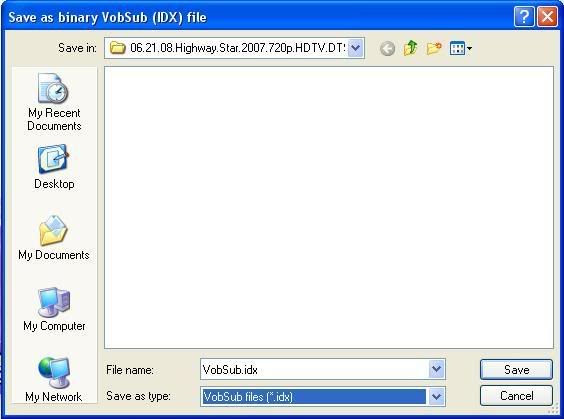Go up one folder level
Image resolution: width=564 pixels, height=419 pixels.
click(x=410, y=48)
